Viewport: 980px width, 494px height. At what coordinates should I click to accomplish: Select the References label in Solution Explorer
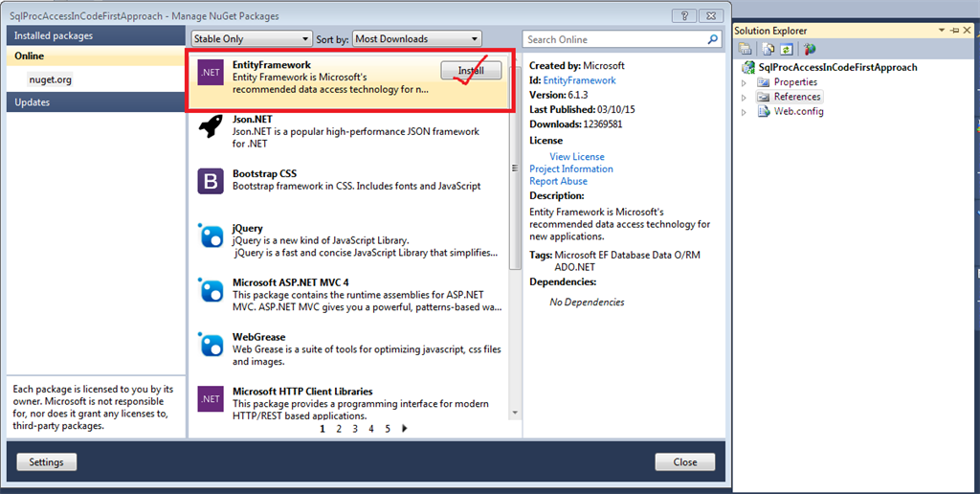[797, 97]
